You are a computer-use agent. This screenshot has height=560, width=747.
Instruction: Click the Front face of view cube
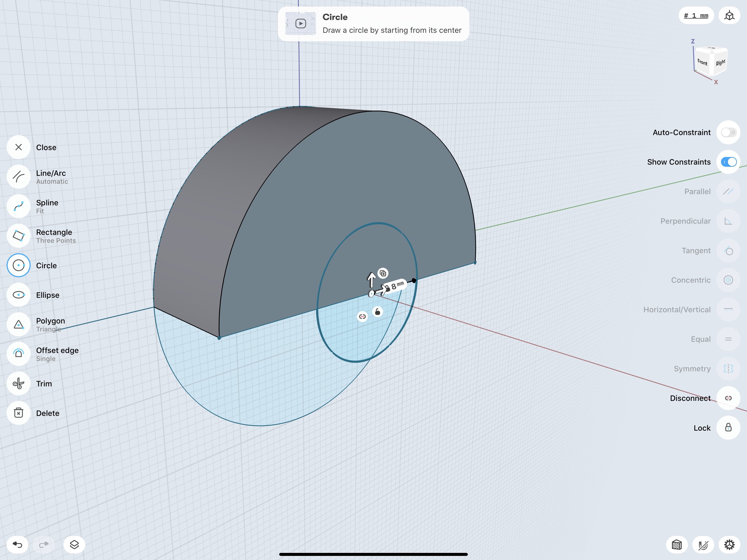click(702, 62)
